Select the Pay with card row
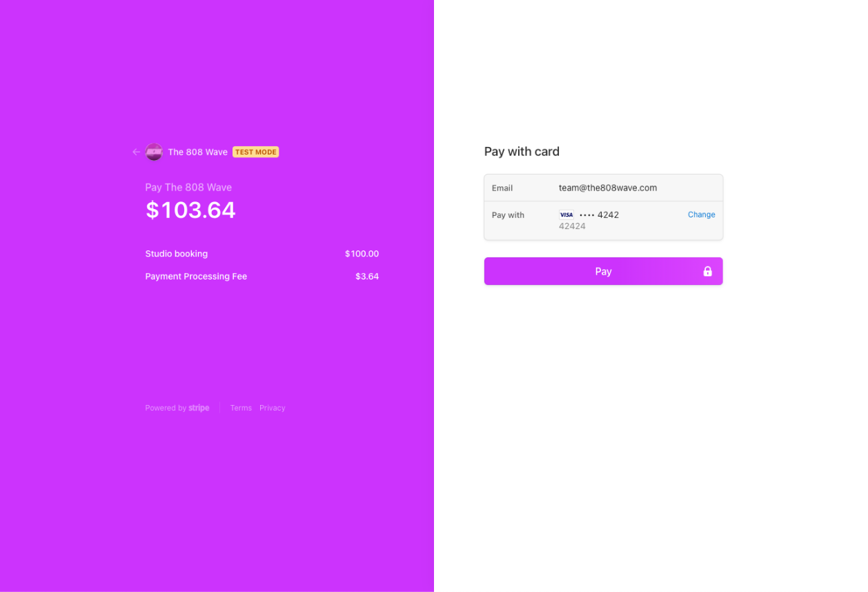The image size is (868, 592). tap(603, 221)
